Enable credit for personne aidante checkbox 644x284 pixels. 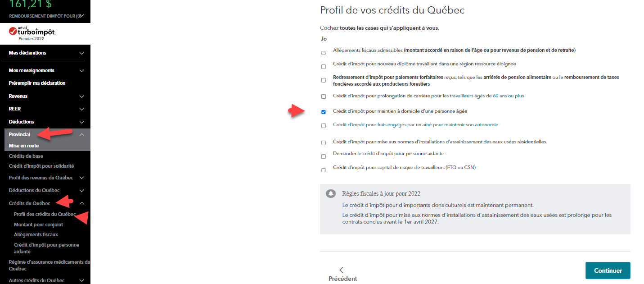point(324,156)
